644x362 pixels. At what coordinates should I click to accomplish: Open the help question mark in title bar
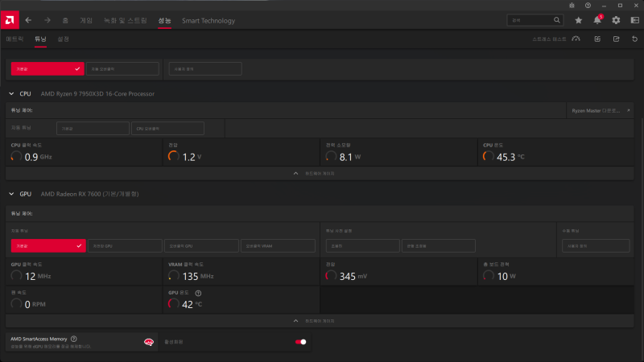[588, 6]
